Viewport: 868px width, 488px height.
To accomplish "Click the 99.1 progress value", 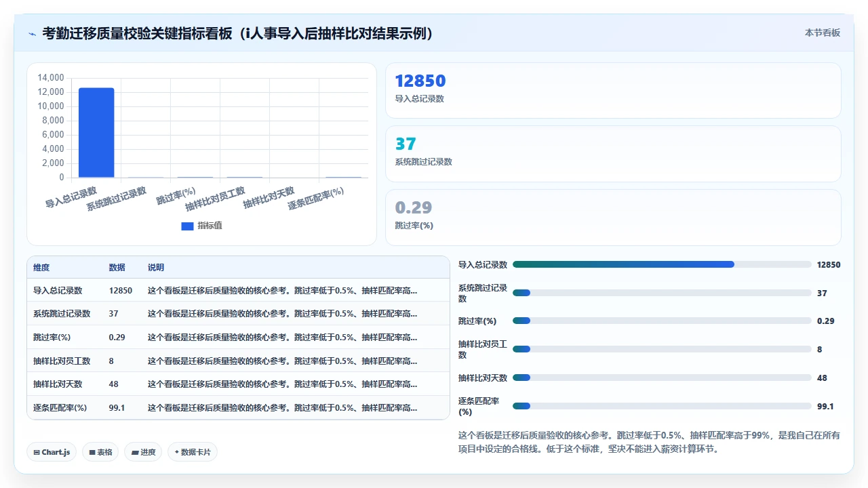I will [825, 406].
